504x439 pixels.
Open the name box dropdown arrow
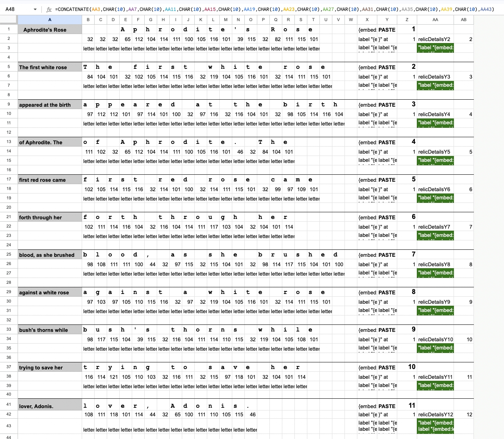point(35,9)
